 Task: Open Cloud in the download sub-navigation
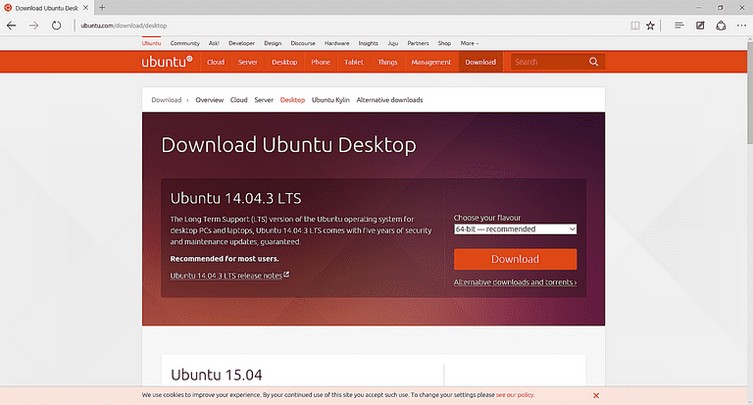pos(239,100)
